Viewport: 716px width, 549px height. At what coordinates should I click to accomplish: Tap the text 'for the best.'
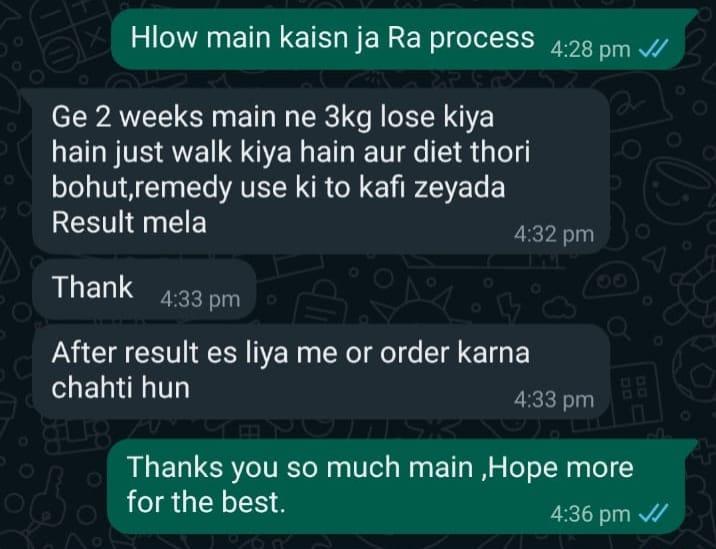(206, 501)
